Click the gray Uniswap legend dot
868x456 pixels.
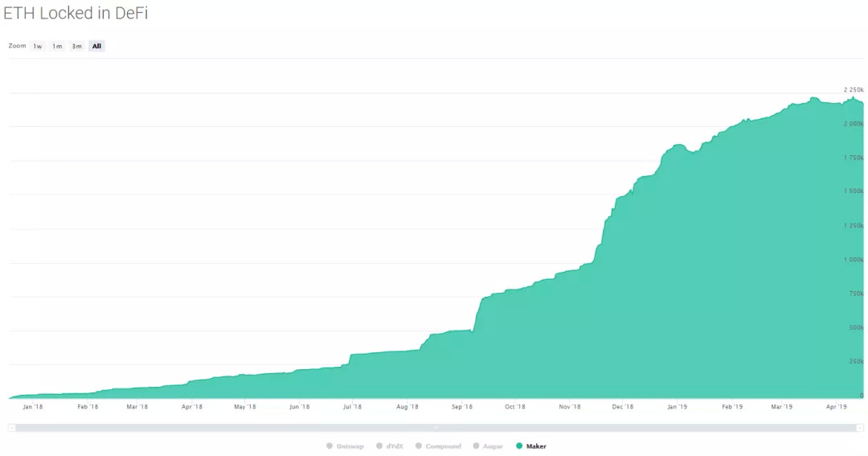pyautogui.click(x=330, y=446)
